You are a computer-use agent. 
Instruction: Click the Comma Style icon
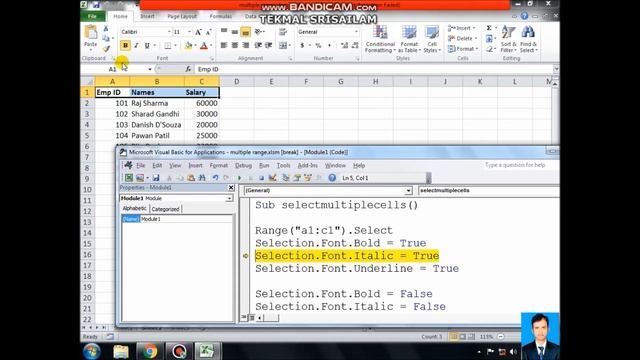(x=329, y=45)
